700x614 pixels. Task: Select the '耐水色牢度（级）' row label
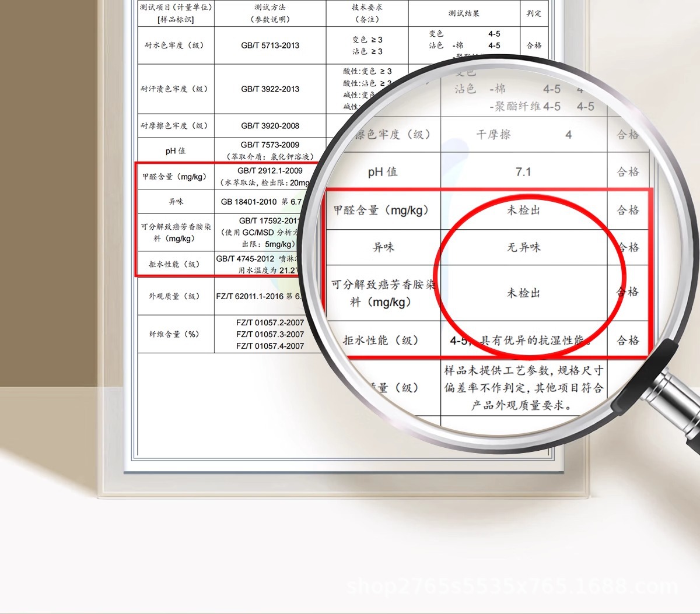[x=175, y=45]
